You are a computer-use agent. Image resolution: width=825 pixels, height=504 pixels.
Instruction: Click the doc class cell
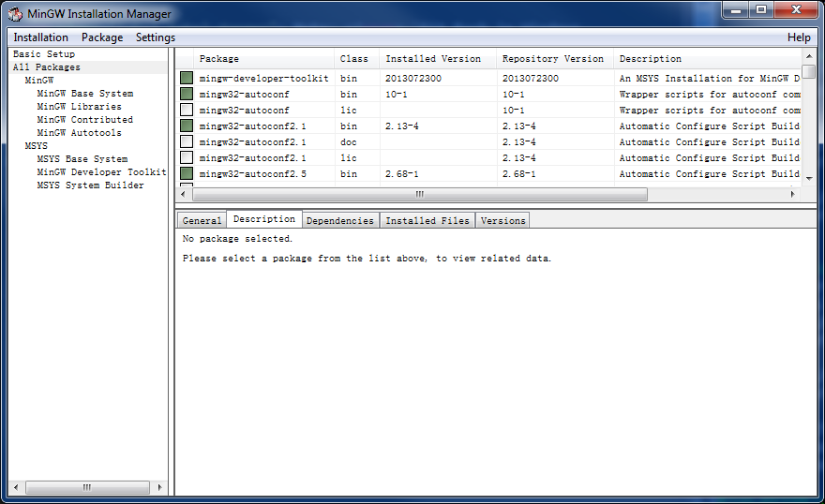[349, 141]
